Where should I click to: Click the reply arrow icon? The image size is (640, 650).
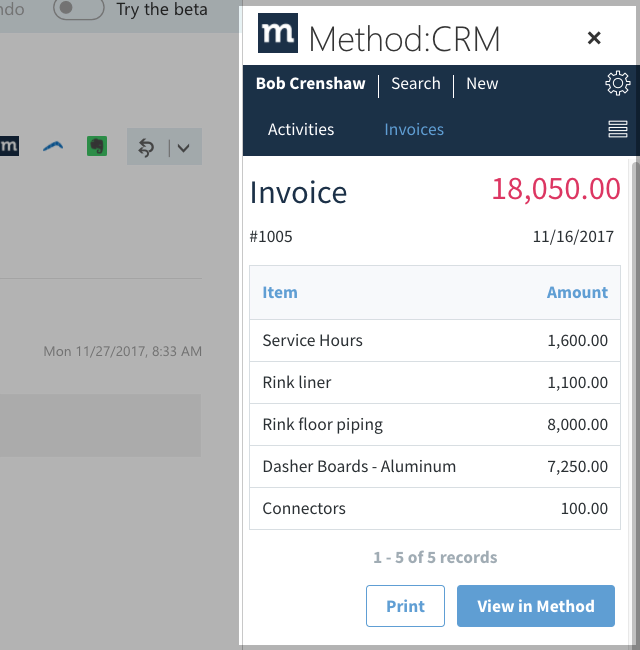pyautogui.click(x=146, y=148)
